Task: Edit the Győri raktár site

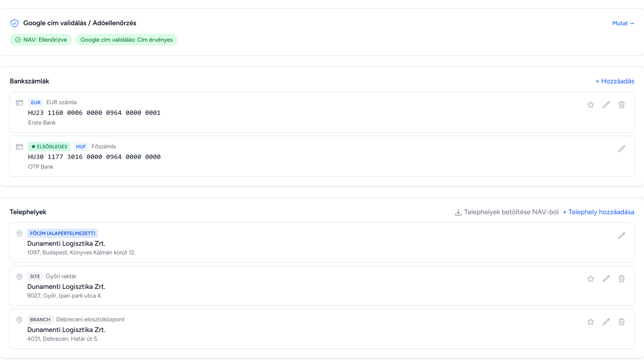Action: [606, 279]
